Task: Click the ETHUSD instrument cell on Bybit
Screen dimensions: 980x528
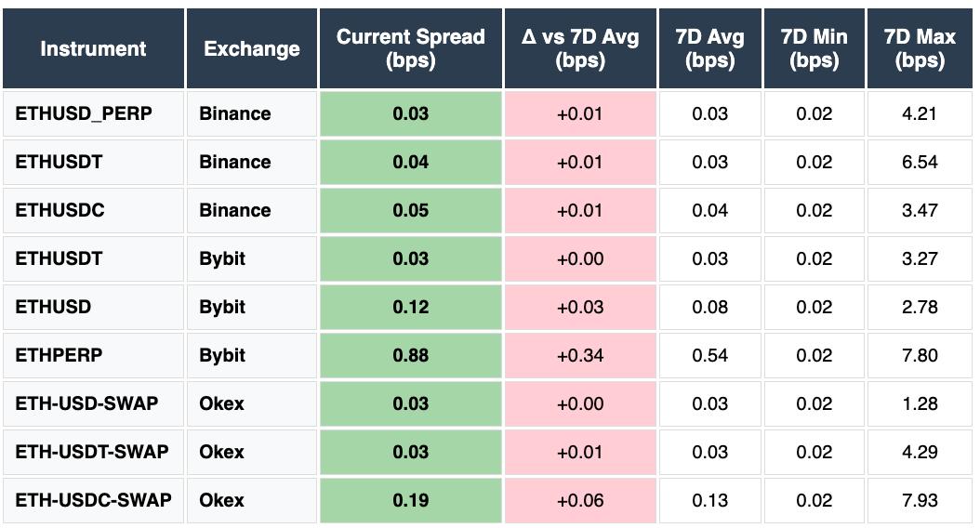Action: [53, 307]
